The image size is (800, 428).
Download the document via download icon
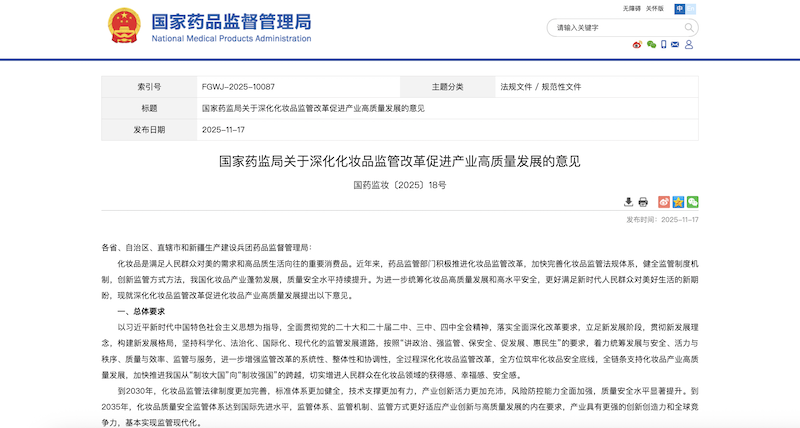point(628,202)
